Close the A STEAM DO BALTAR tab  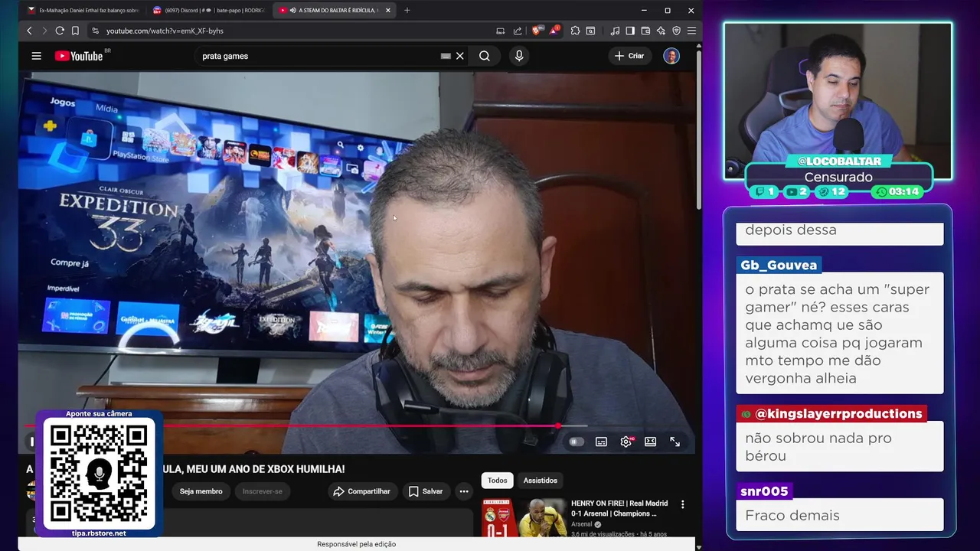(x=388, y=10)
